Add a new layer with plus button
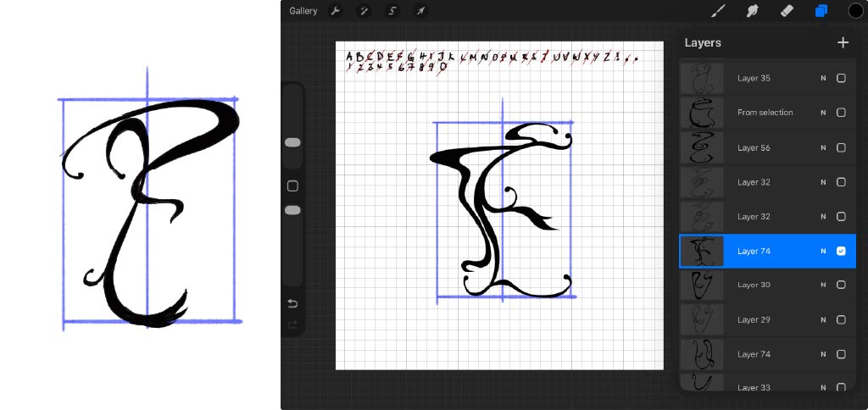The image size is (868, 410). point(843,42)
